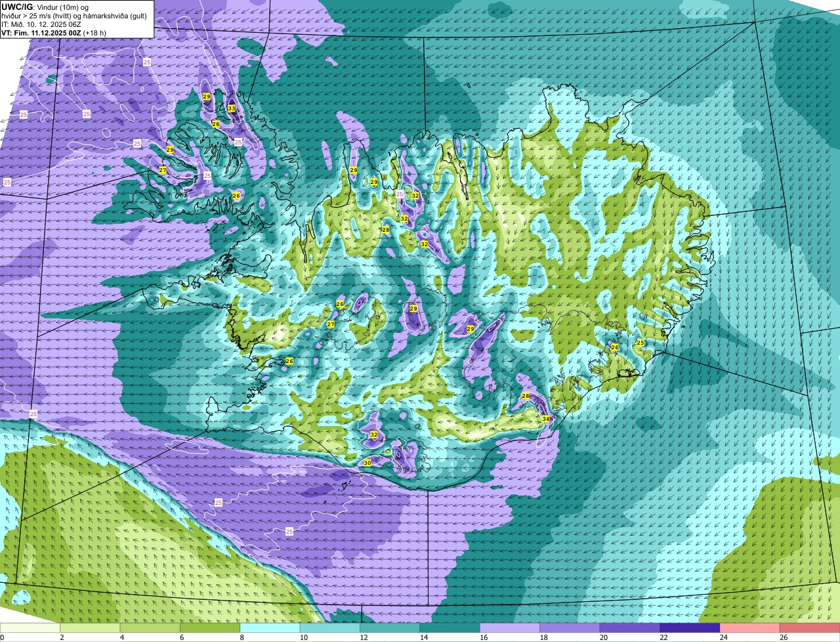Click the "VT: Fim. 11.12.2025 00Z" valid time line
Viewport: 840px width, 642px height.
coord(41,32)
